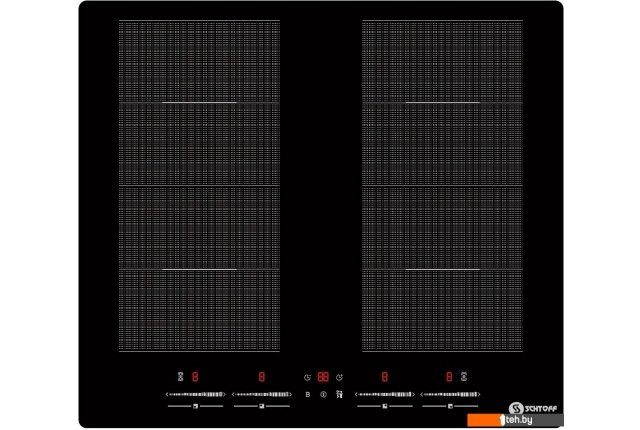Tap the third zone power slider
Viewport: 640px width, 430px height.
[x=385, y=395]
